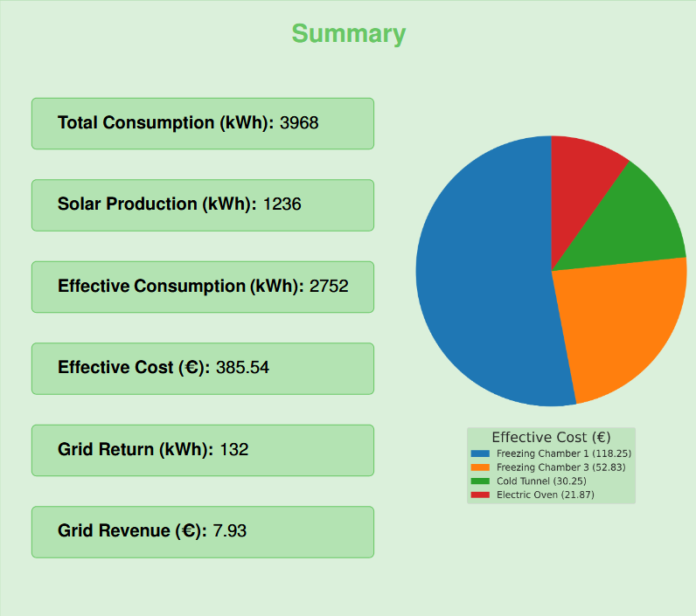Click the Effective Cost (€) card
This screenshot has width=696, height=616.
[x=202, y=368]
